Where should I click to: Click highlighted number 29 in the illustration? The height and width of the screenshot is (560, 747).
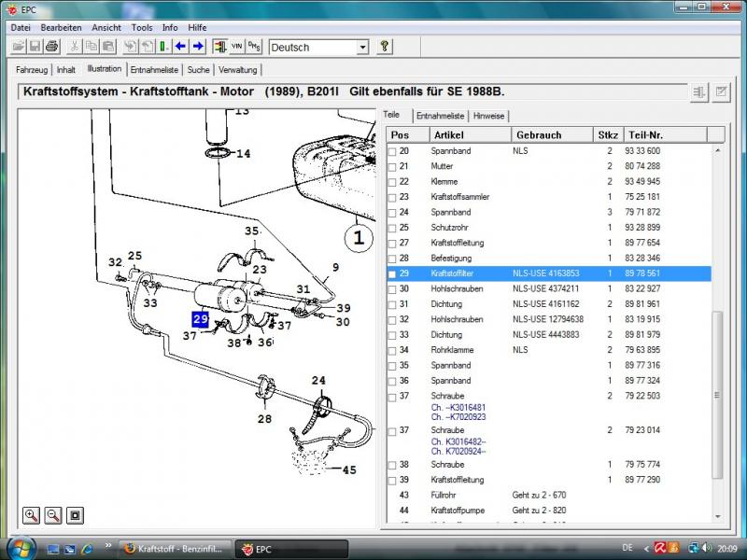tap(201, 319)
